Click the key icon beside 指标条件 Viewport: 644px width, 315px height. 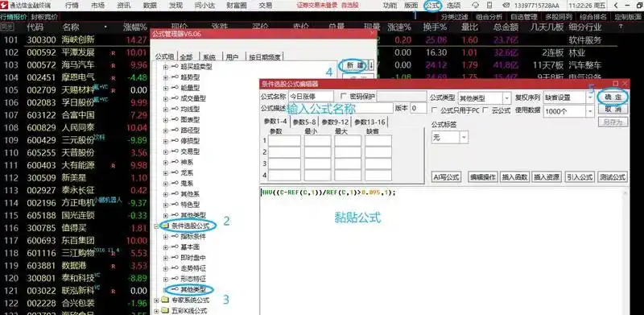click(x=174, y=237)
